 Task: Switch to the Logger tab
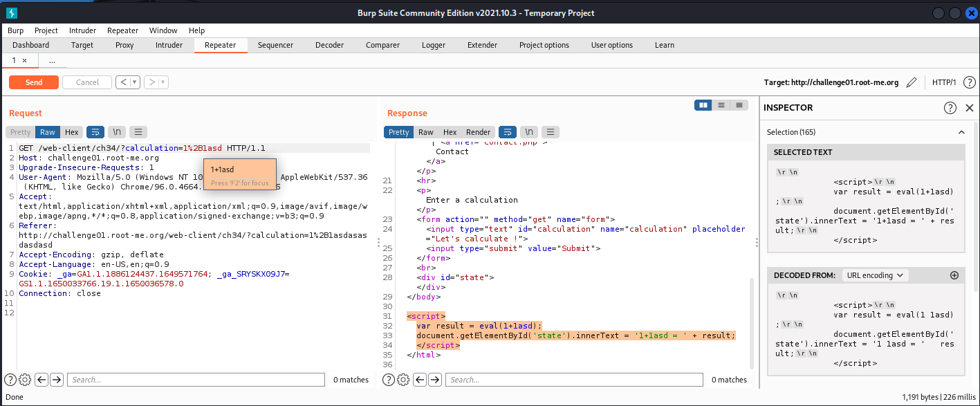(x=434, y=45)
